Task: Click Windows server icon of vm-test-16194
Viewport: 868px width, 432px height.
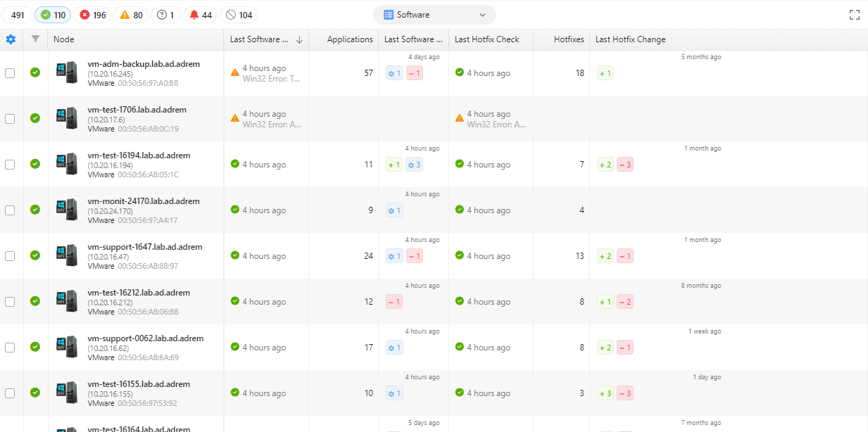Action: 67,164
